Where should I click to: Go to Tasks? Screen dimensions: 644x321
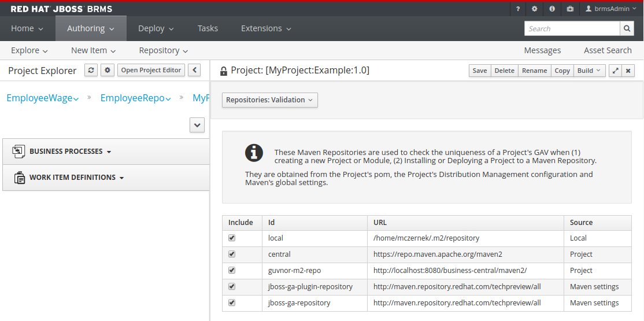click(x=208, y=28)
